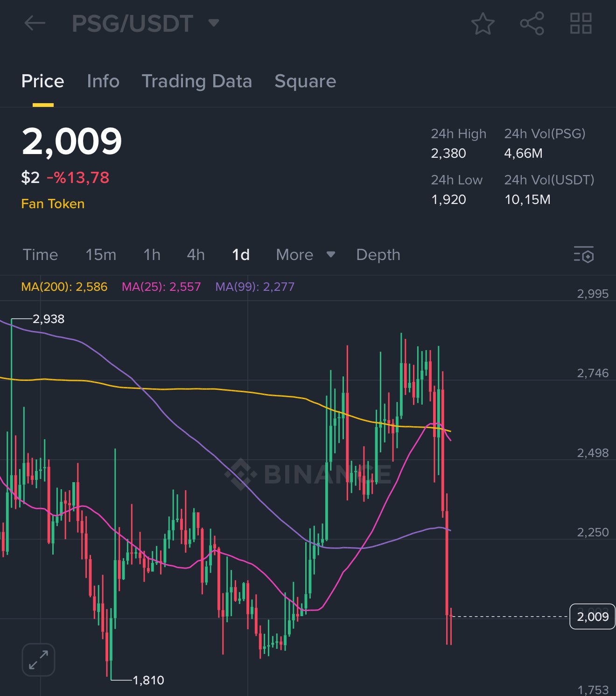Select the 4h interval
The image size is (616, 696).
click(x=196, y=254)
